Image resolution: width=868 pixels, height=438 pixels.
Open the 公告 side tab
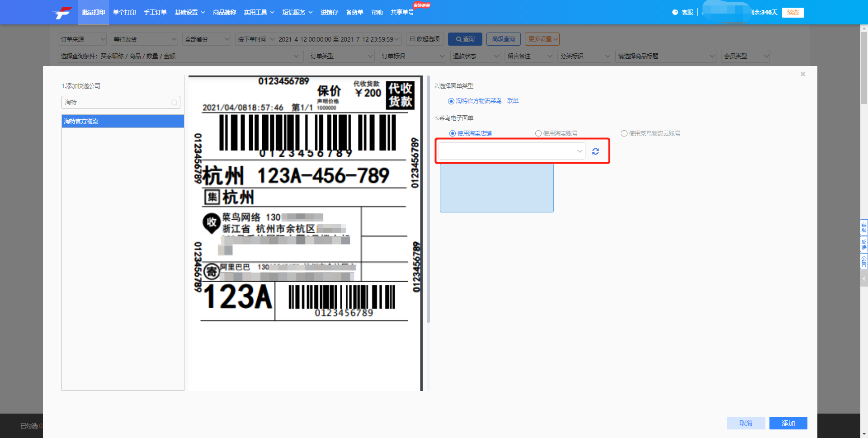pos(864,262)
